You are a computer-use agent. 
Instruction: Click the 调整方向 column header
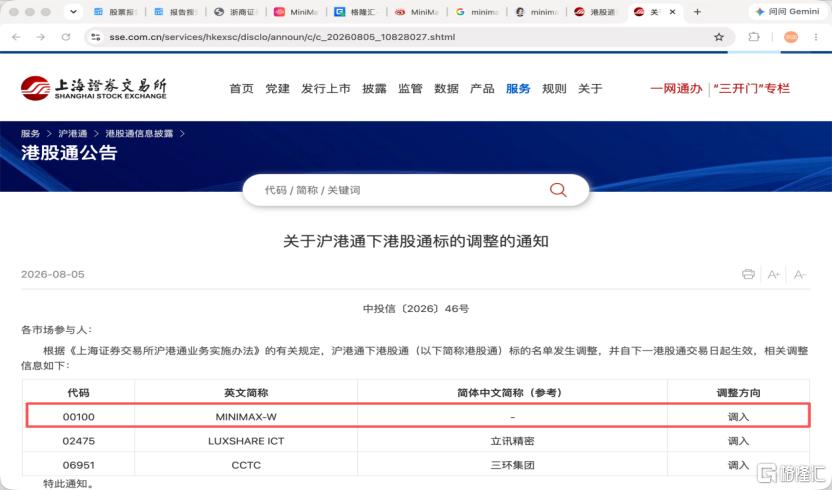[738, 393]
